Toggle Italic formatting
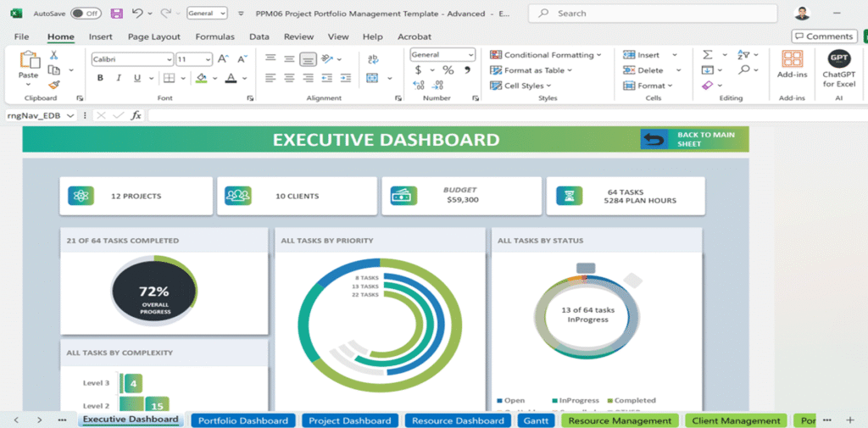868x428 pixels. pos(117,78)
